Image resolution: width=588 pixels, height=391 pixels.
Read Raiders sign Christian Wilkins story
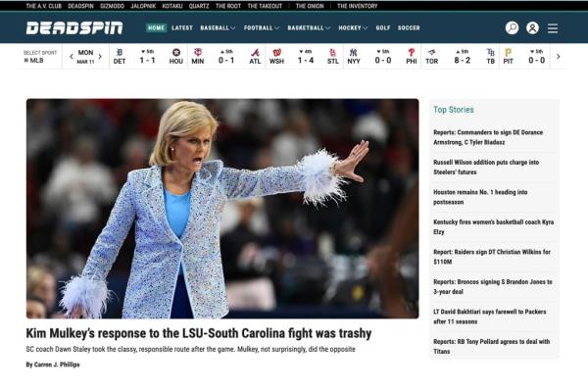(492, 257)
